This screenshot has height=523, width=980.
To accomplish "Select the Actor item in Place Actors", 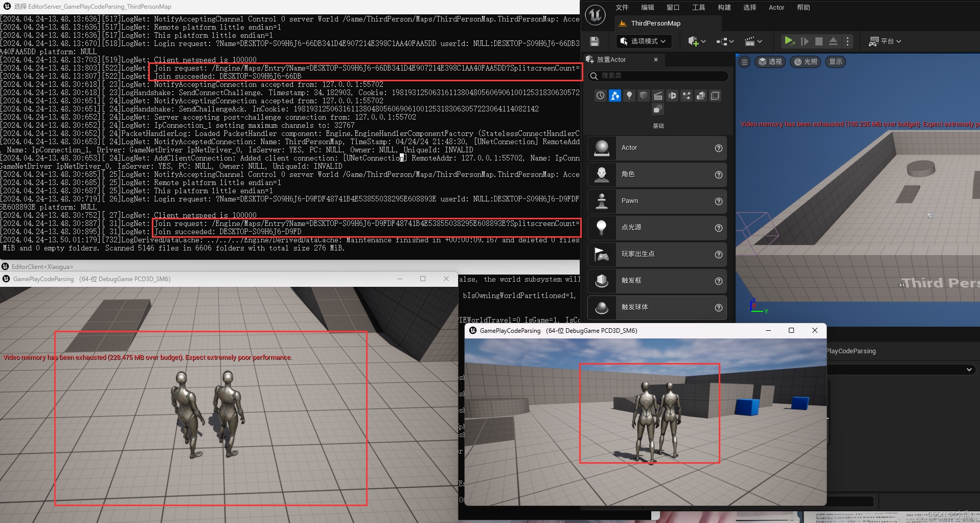I will (x=657, y=148).
